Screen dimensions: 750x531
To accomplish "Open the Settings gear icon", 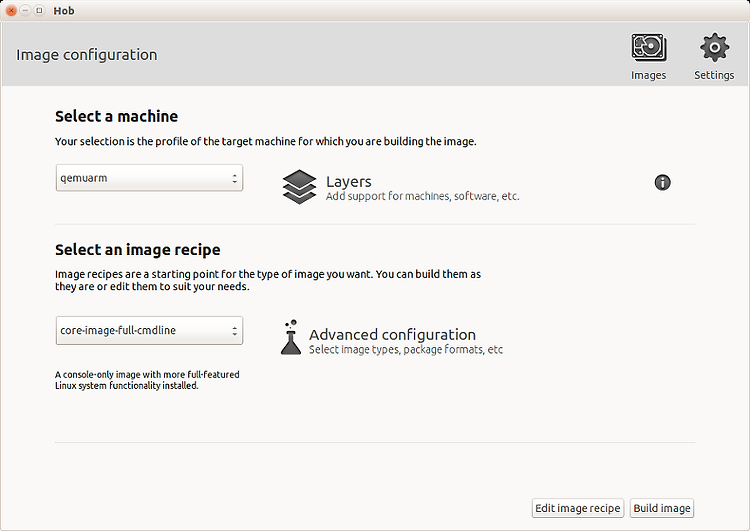I will pyautogui.click(x=714, y=47).
